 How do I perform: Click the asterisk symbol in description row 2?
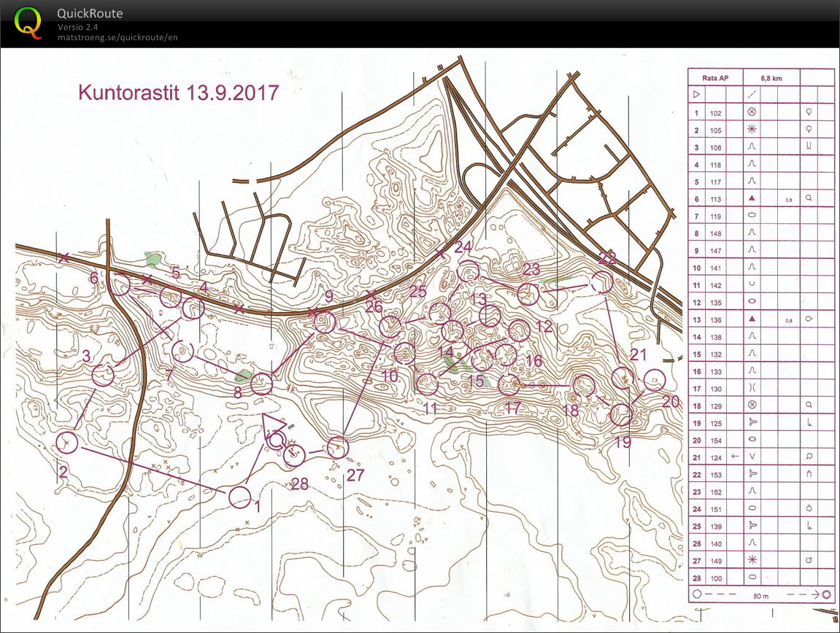coord(752,130)
